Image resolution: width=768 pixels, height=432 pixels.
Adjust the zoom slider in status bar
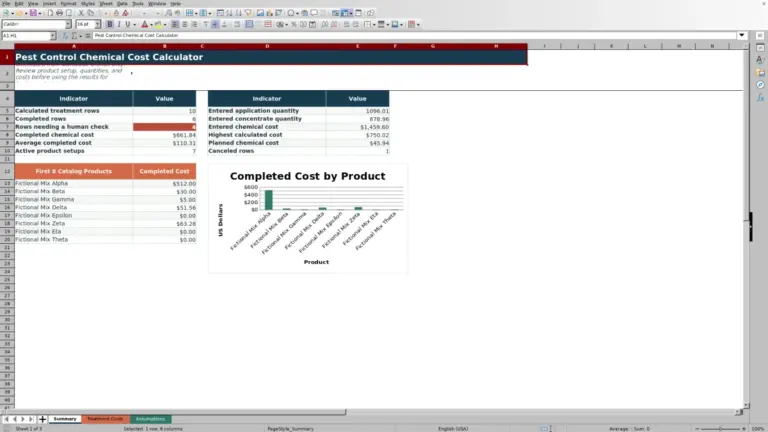pos(720,429)
